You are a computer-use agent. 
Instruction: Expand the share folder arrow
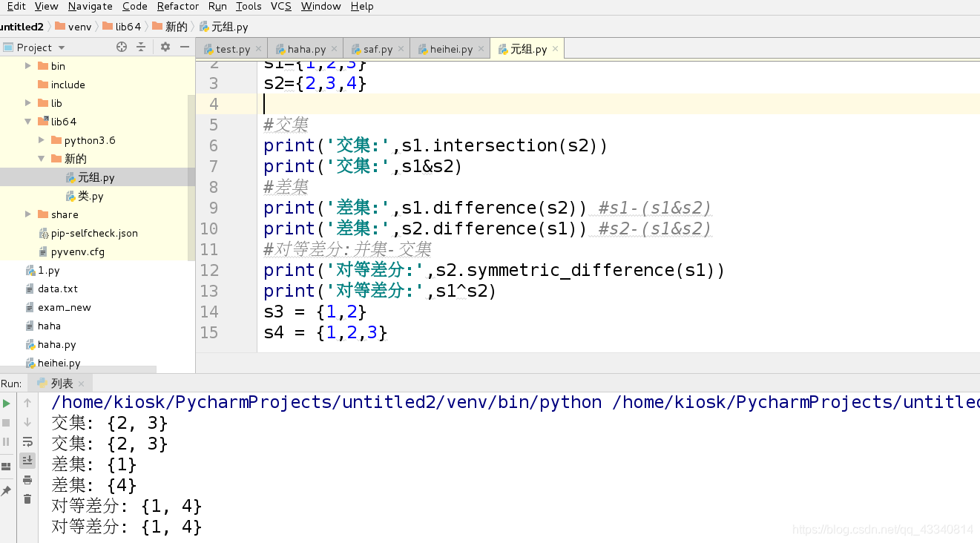pyautogui.click(x=28, y=214)
